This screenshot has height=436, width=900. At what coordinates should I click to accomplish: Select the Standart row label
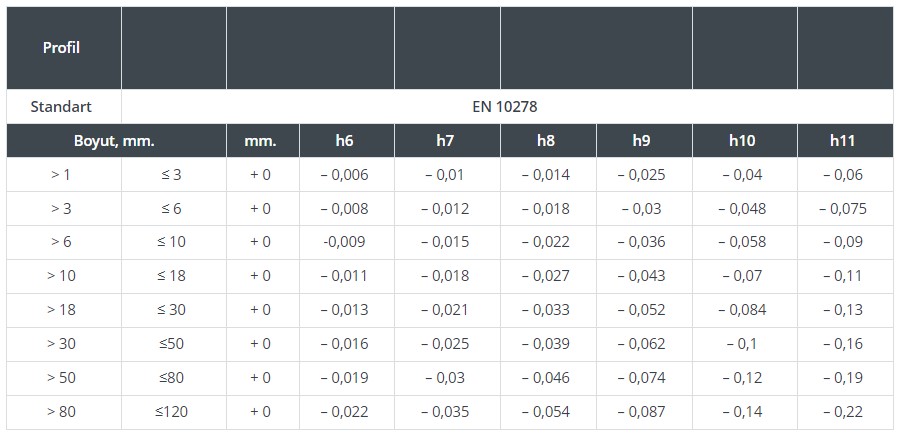(x=62, y=106)
